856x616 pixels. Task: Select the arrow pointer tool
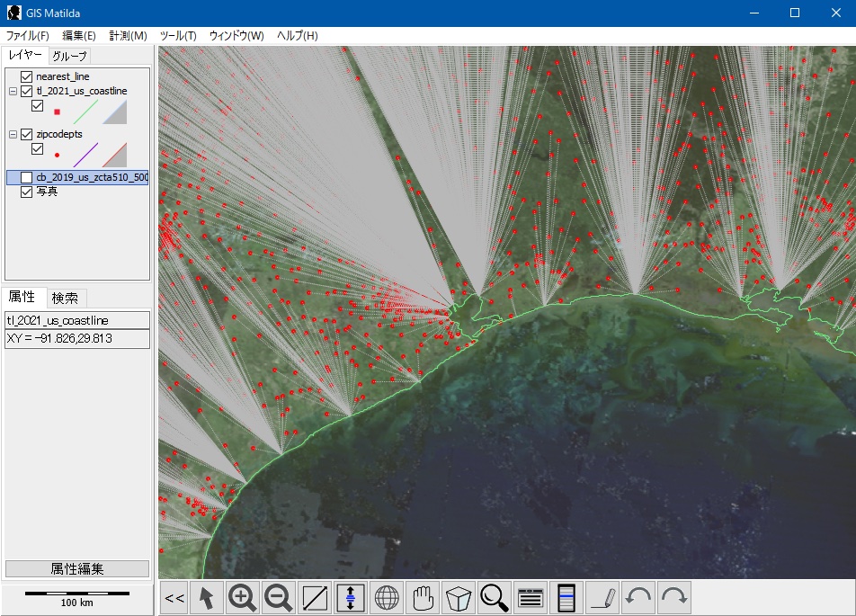207,598
